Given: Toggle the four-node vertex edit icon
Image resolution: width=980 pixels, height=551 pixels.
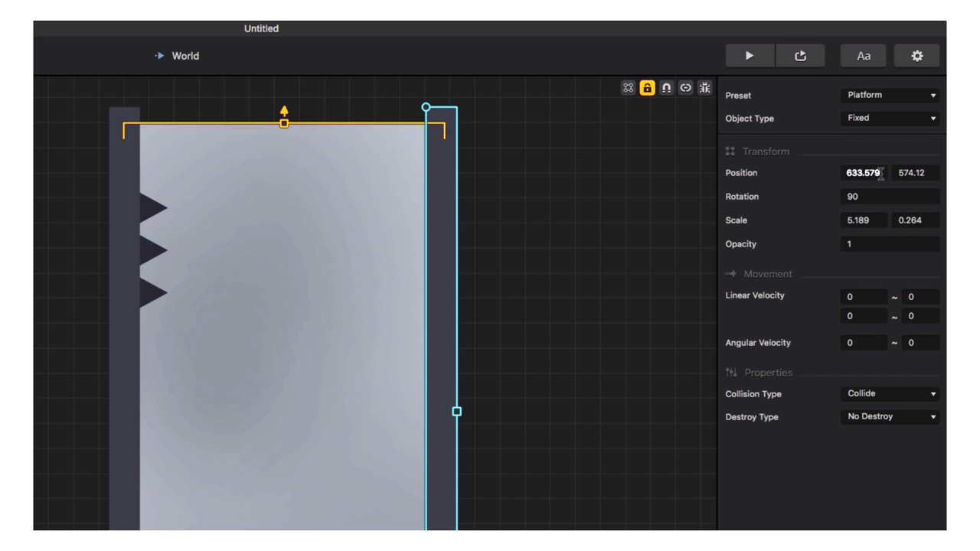Looking at the screenshot, I should 629,87.
